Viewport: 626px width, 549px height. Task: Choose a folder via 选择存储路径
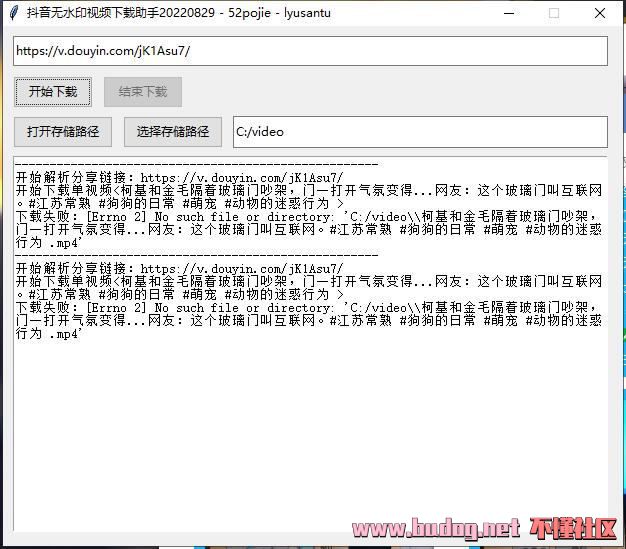click(x=172, y=131)
